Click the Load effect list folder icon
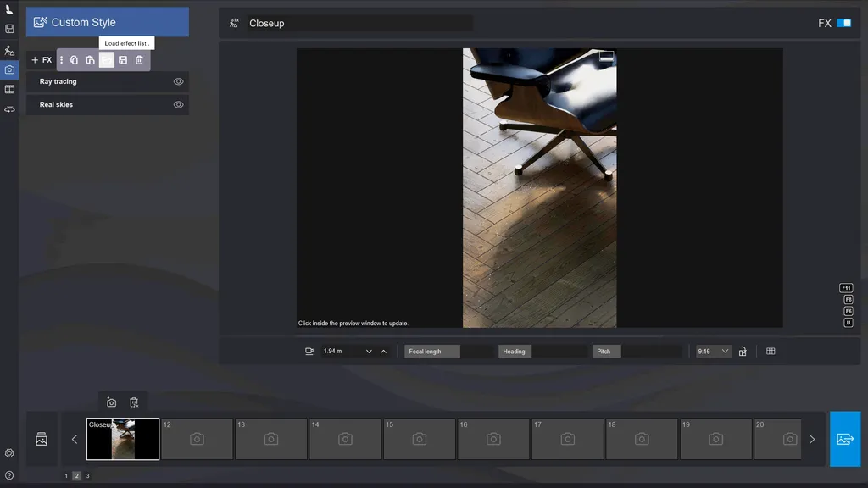This screenshot has height=488, width=868. point(107,60)
